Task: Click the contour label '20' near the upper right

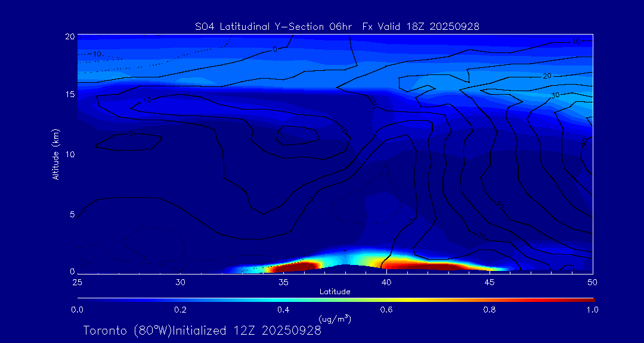Action: (x=547, y=76)
